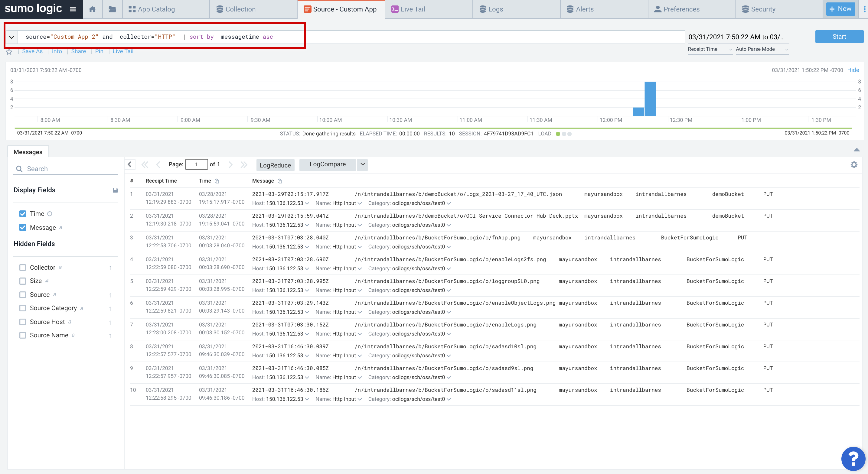Click the home icon tab
This screenshot has width=868, height=474.
point(92,9)
